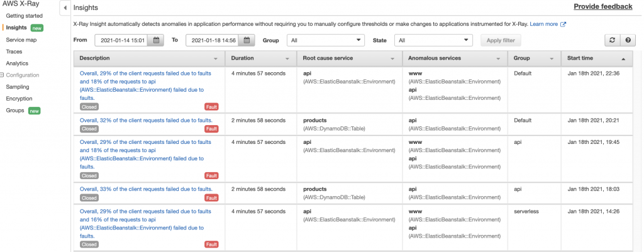The height and width of the screenshot is (252, 644).
Task: Open help via question mark button
Action: tap(628, 40)
